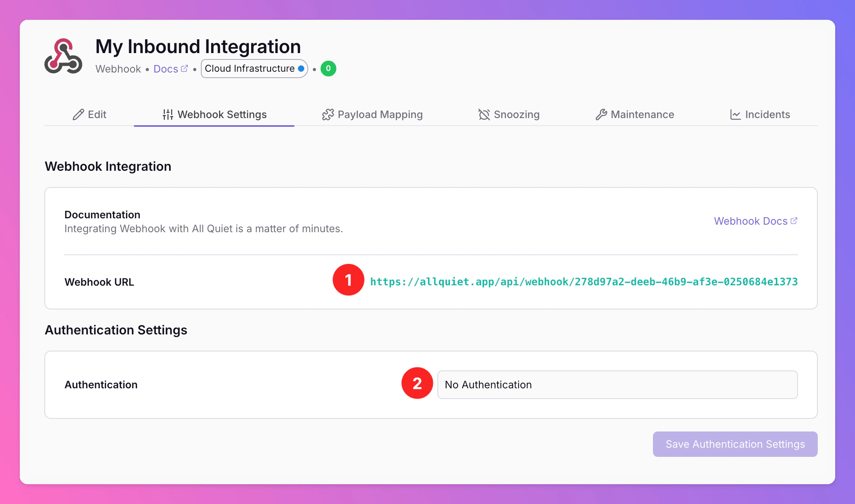The image size is (855, 504).
Task: Open the Docs link in header
Action: pos(166,69)
